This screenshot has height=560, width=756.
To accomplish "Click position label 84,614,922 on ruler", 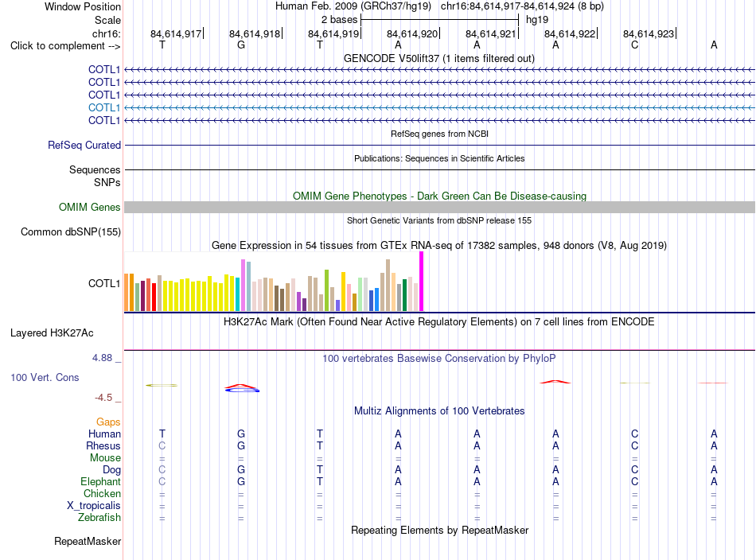I will click(570, 33).
